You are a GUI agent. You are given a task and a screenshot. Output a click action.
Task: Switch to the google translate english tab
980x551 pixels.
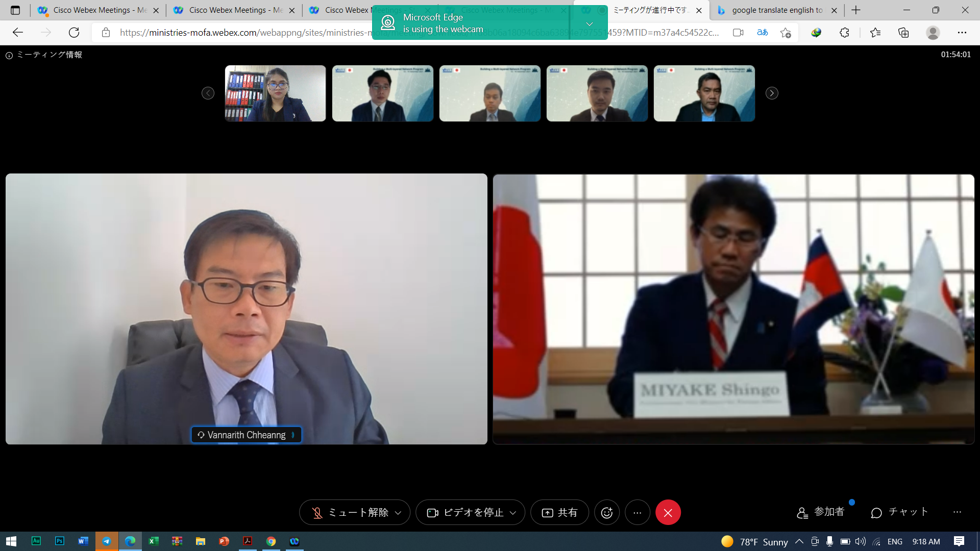pyautogui.click(x=776, y=10)
